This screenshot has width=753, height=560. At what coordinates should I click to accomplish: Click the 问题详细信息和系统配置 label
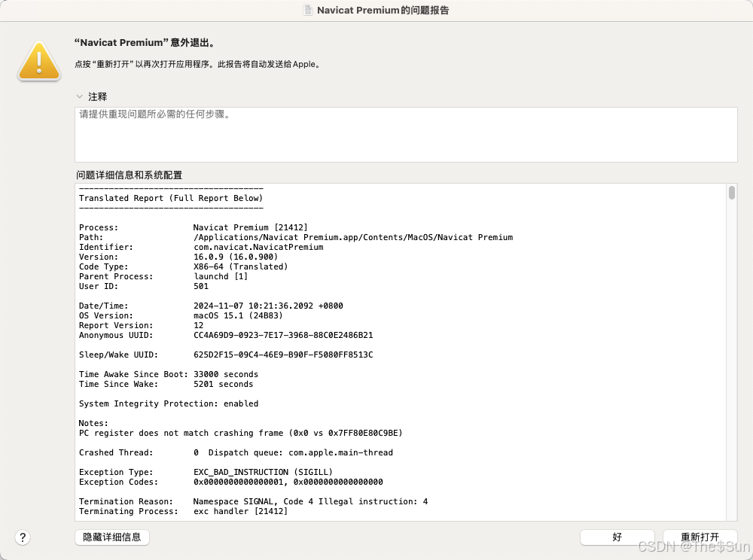click(x=130, y=175)
